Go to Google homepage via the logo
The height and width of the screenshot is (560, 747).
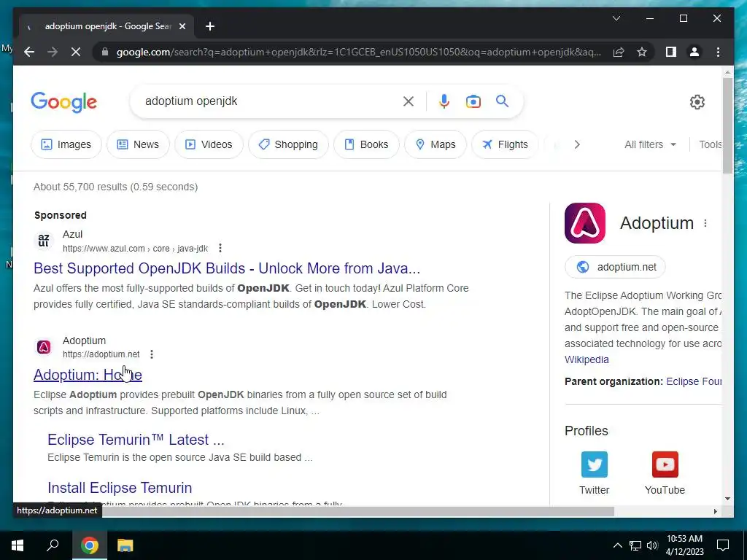64,102
